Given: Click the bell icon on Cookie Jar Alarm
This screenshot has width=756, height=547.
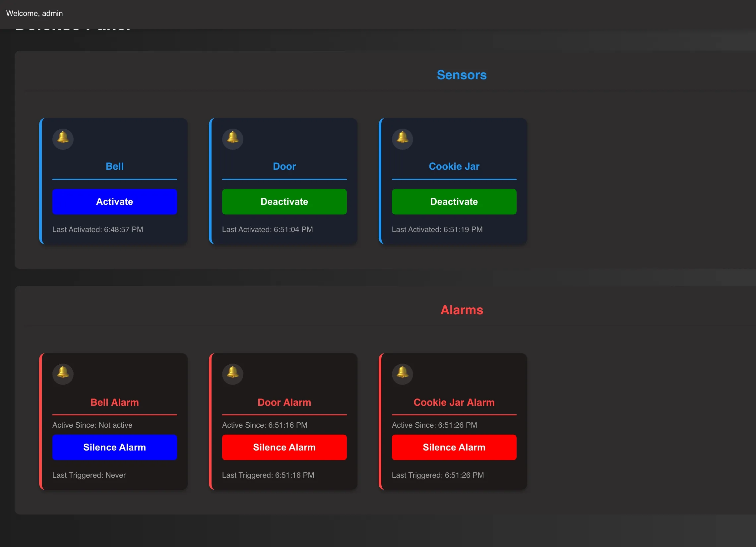Looking at the screenshot, I should (402, 374).
